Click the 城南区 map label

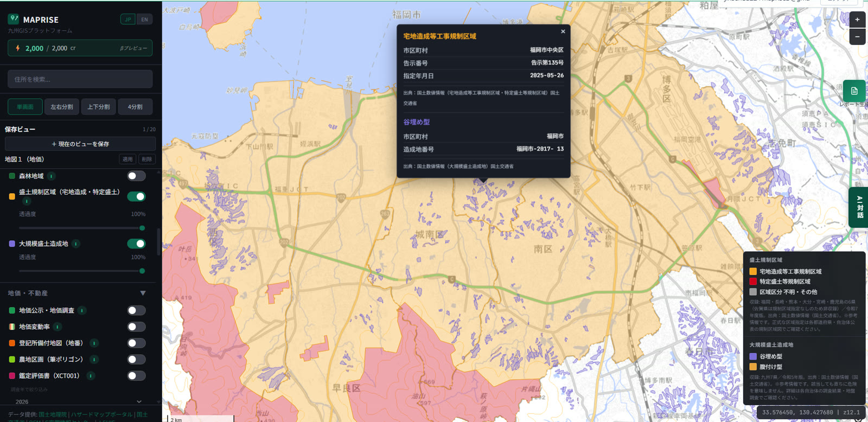click(x=429, y=234)
